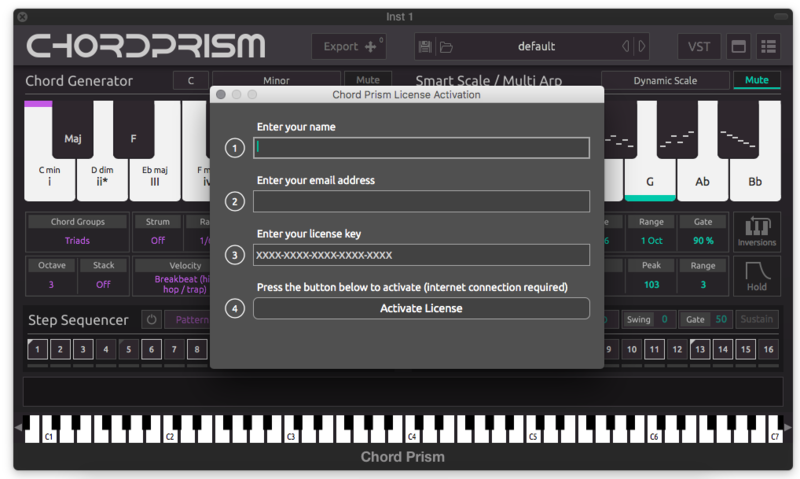Click the Bb smart scale key
Screen dimensions: 800x479
coord(755,181)
